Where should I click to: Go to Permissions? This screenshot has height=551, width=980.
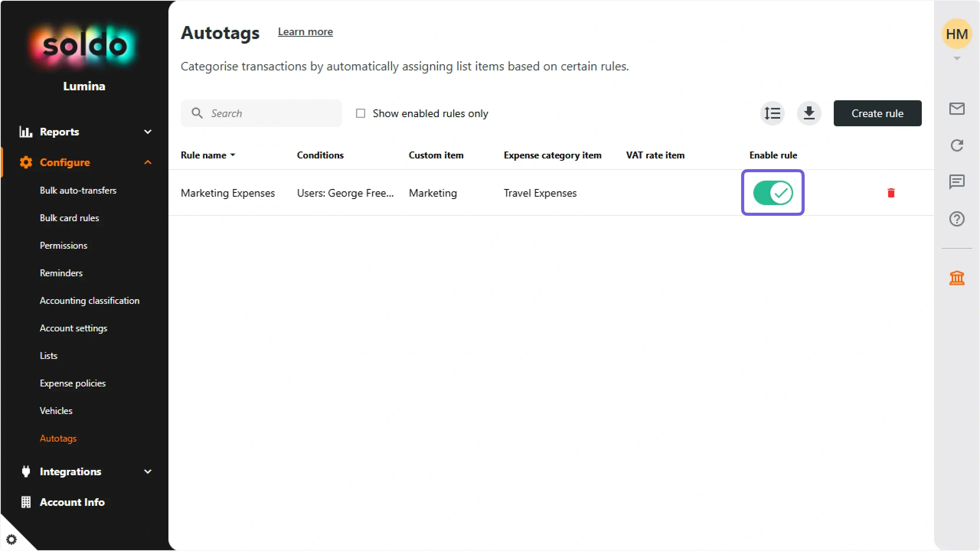64,246
